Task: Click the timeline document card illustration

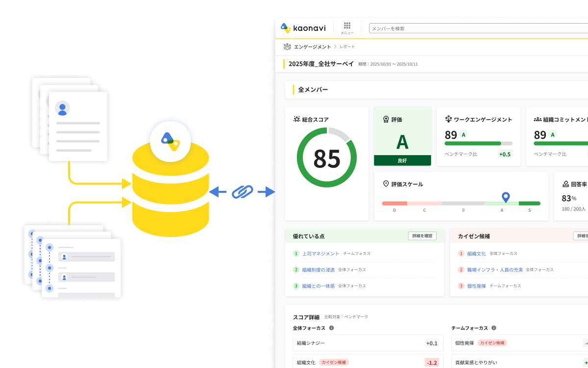Action: (81, 268)
